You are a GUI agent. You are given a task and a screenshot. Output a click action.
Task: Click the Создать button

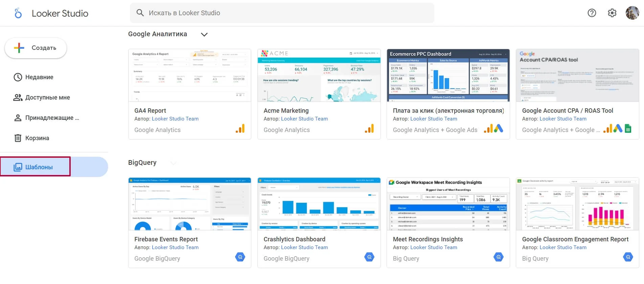(36, 48)
